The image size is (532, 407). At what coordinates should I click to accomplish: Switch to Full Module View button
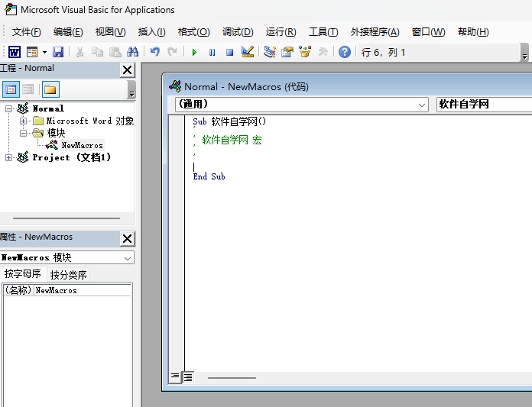coord(188,377)
